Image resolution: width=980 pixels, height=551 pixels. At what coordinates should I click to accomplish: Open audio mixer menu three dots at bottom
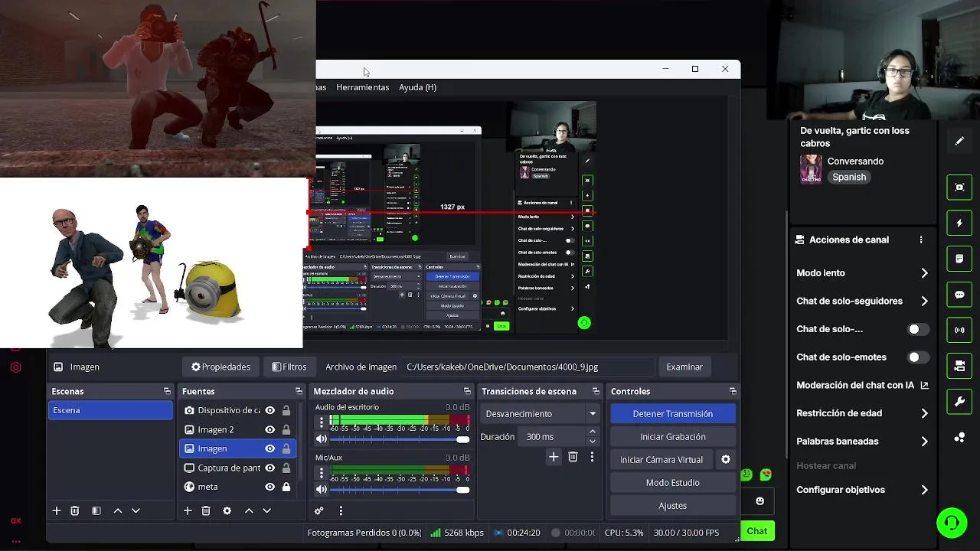point(341,510)
